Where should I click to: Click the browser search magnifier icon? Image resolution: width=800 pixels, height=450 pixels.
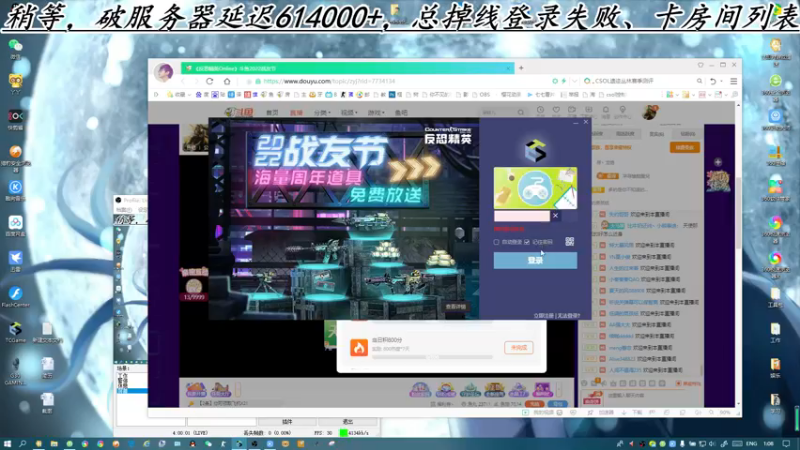click(x=699, y=81)
